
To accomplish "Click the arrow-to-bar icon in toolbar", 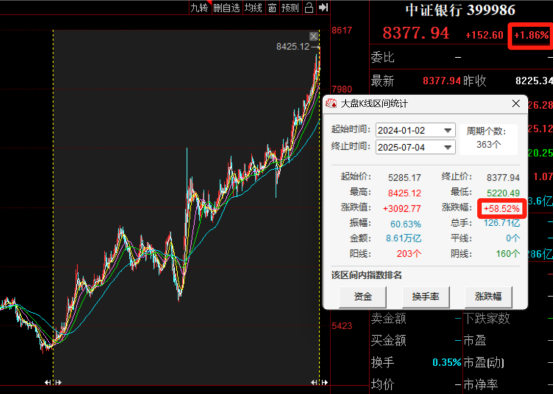I will tap(323, 8).
